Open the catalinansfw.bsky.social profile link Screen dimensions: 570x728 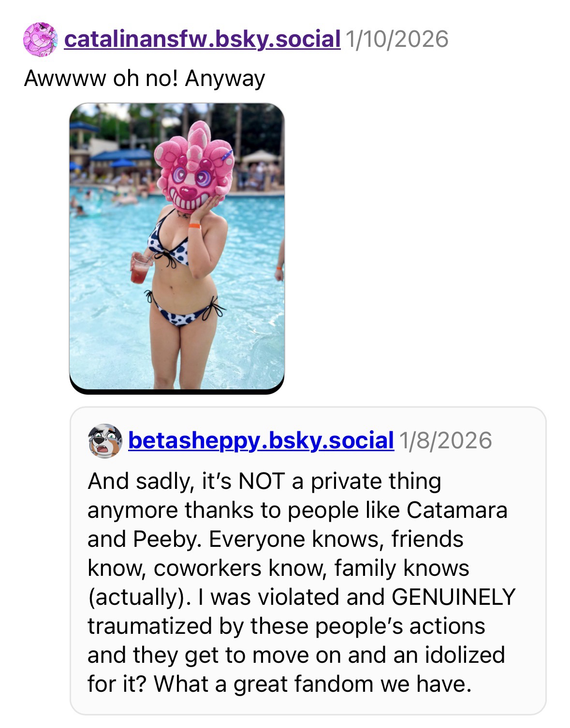pyautogui.click(x=202, y=39)
